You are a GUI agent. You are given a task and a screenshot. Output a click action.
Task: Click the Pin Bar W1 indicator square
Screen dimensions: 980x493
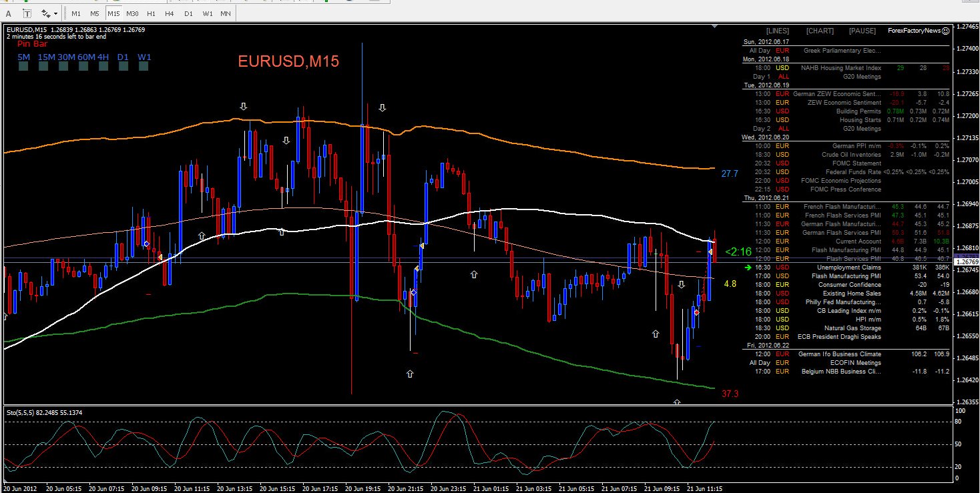pos(144,67)
